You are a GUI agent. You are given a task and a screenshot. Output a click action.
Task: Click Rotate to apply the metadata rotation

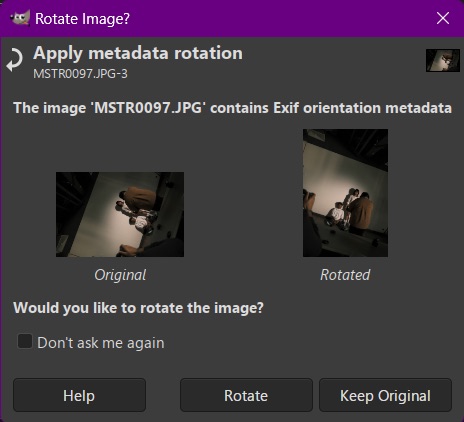pos(246,395)
